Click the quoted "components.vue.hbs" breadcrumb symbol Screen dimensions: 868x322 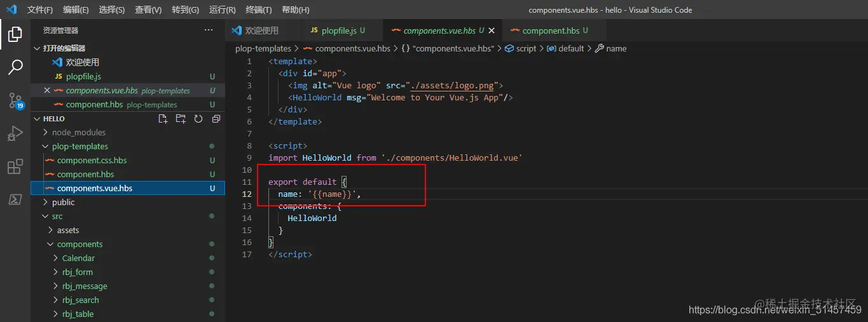[x=448, y=48]
